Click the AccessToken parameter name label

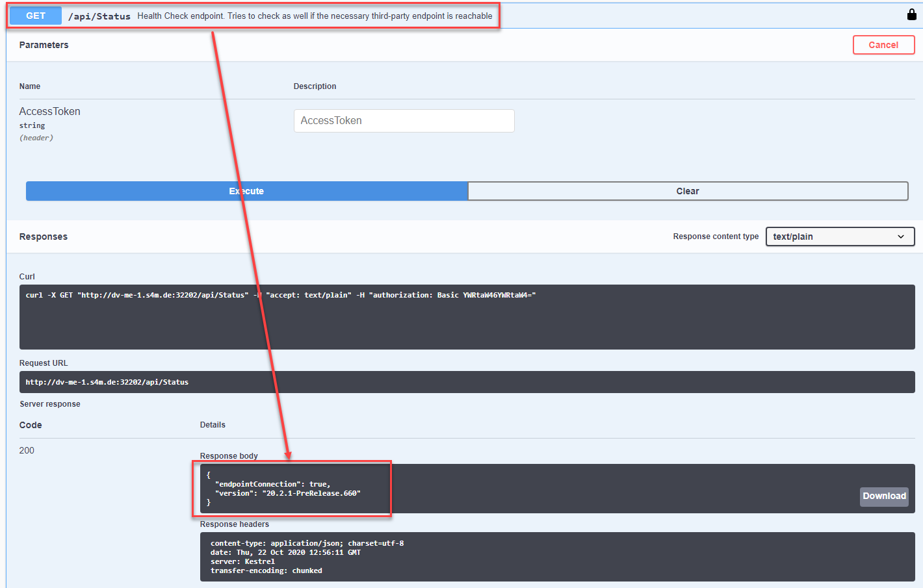coord(50,112)
